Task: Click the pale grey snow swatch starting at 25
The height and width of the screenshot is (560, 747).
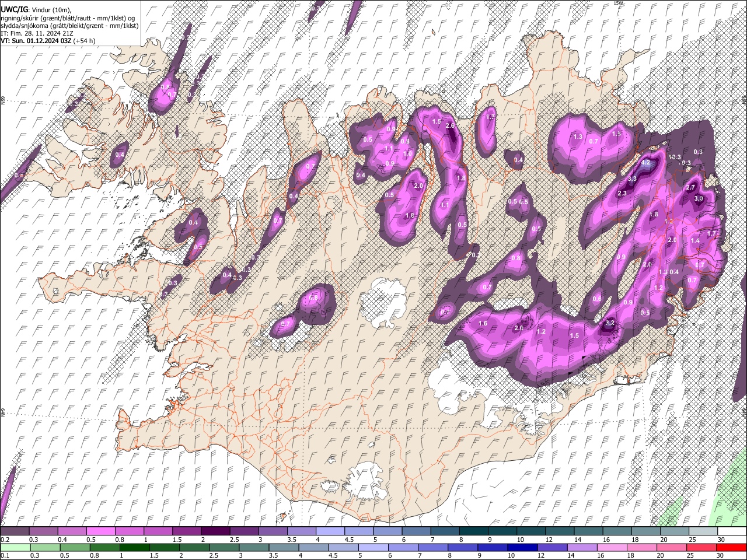Action: tap(703, 531)
